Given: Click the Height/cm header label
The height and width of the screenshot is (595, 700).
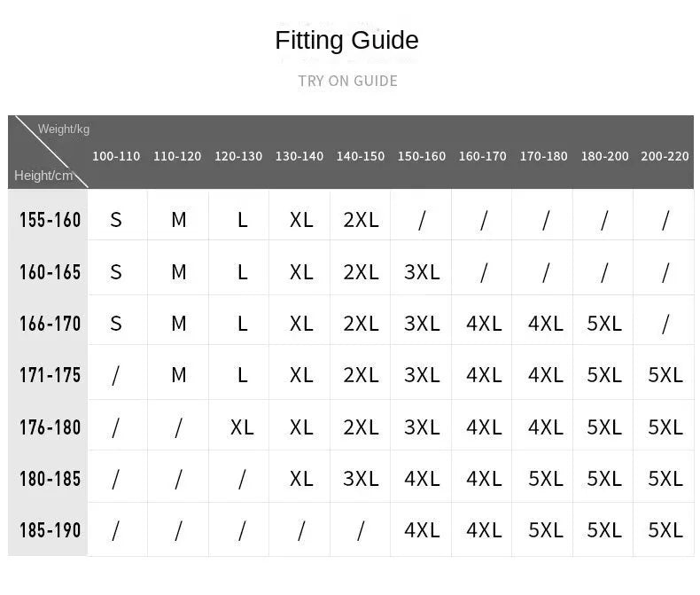Looking at the screenshot, I should [x=43, y=176].
